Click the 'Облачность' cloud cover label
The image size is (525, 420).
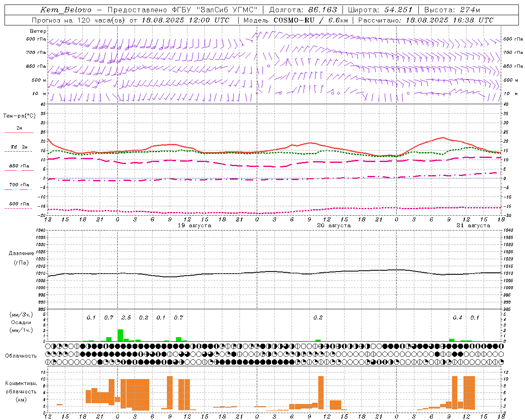tap(21, 356)
